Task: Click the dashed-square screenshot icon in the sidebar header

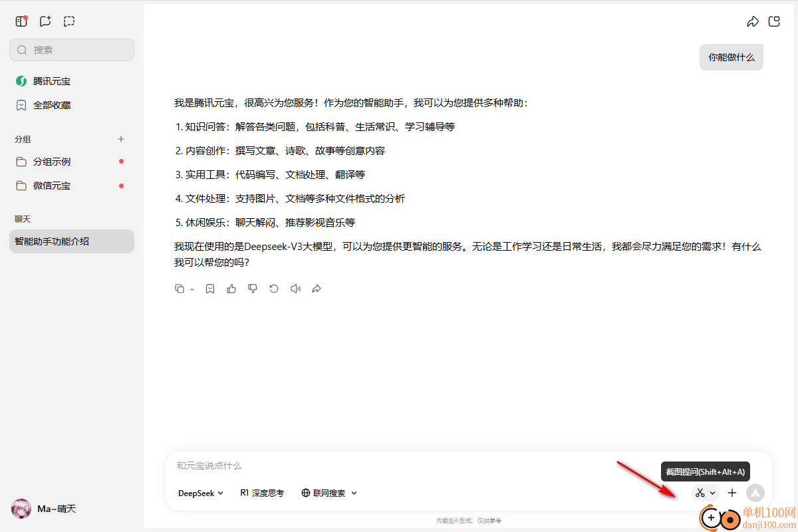Action: click(x=69, y=21)
